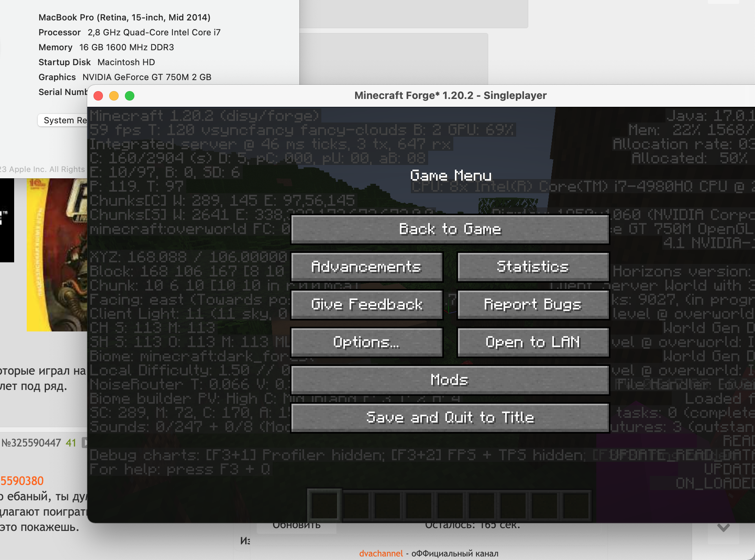Select the middle hotbar slot
Viewport: 755px width, 560px height.
tap(450, 505)
